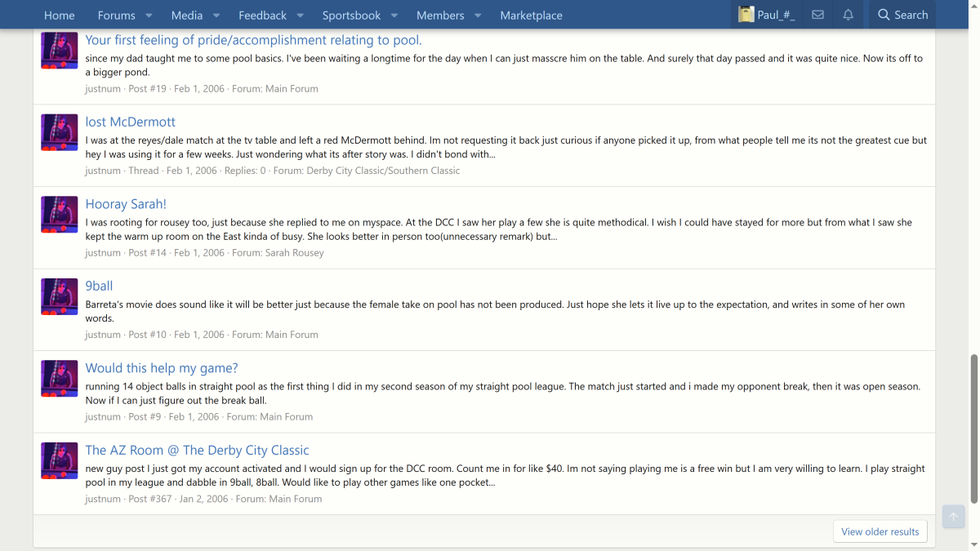
Task: Click View older results button
Action: click(x=880, y=531)
